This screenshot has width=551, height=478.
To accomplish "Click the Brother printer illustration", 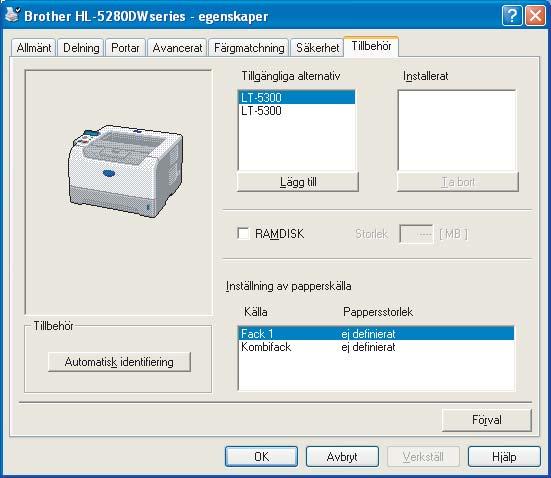I will tap(125, 171).
